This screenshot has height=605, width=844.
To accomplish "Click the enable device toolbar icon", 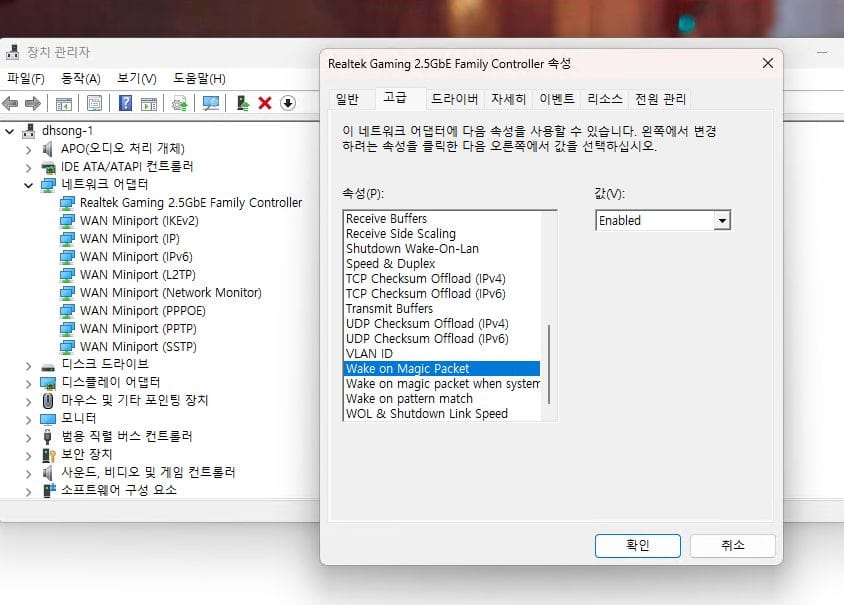I will [x=243, y=103].
